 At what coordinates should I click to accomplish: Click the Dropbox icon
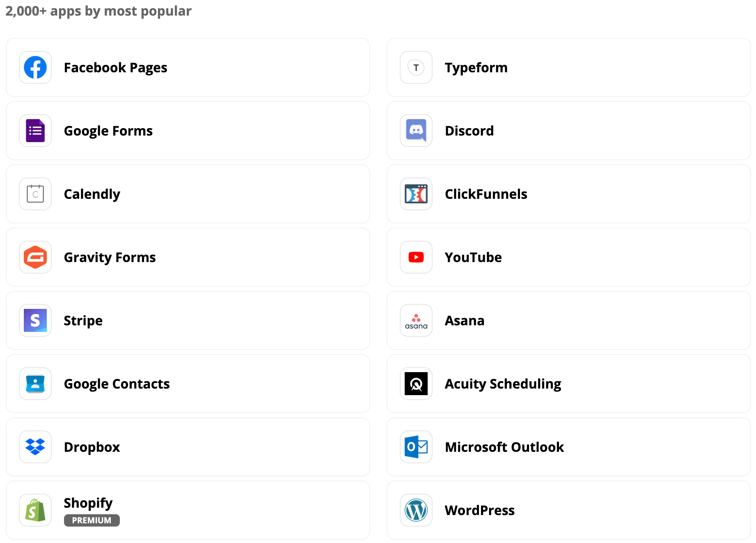pos(35,447)
